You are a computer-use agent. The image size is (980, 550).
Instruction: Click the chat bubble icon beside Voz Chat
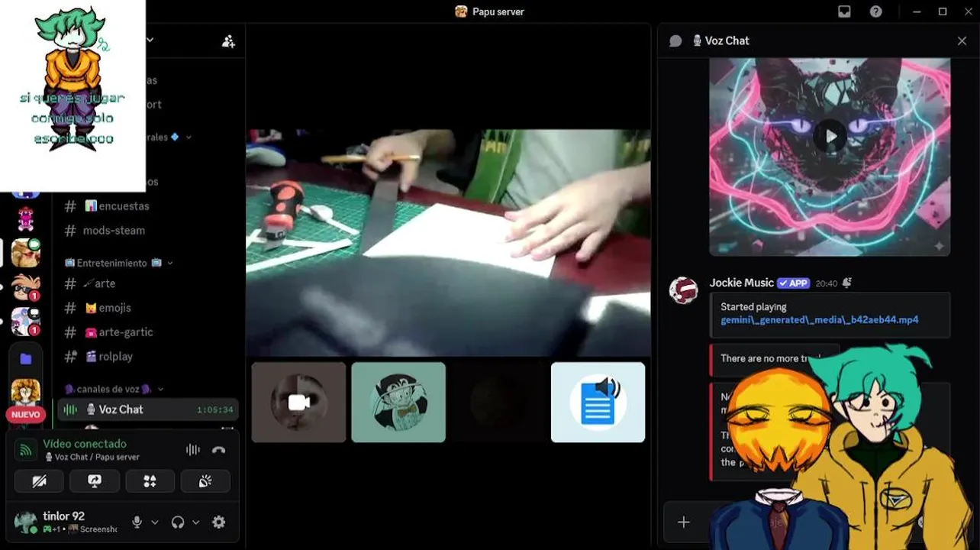pyautogui.click(x=675, y=41)
